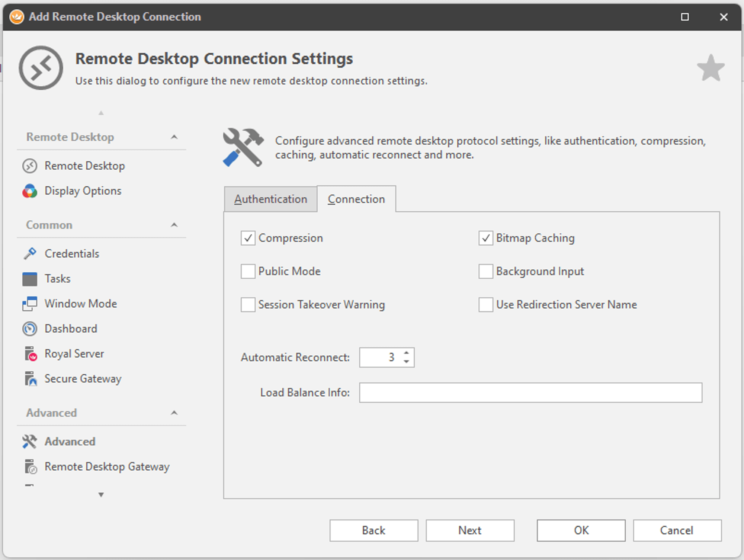Click the Load Balance Info field
This screenshot has height=560, width=744.
coord(530,393)
